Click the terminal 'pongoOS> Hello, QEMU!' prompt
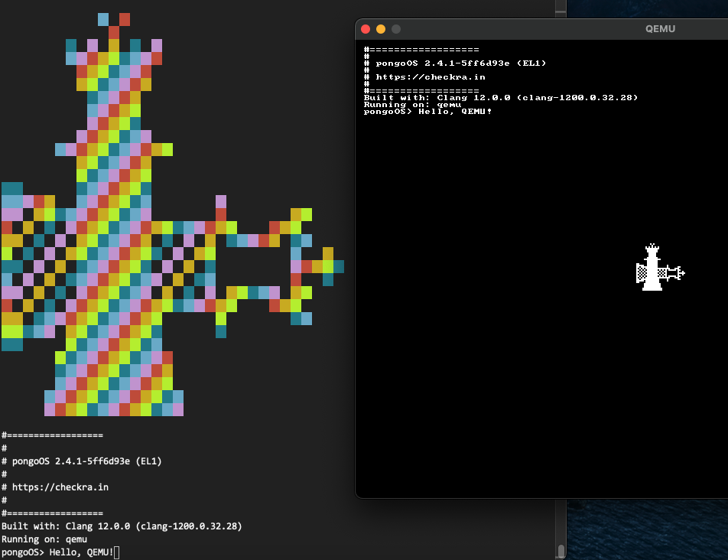 click(x=57, y=552)
